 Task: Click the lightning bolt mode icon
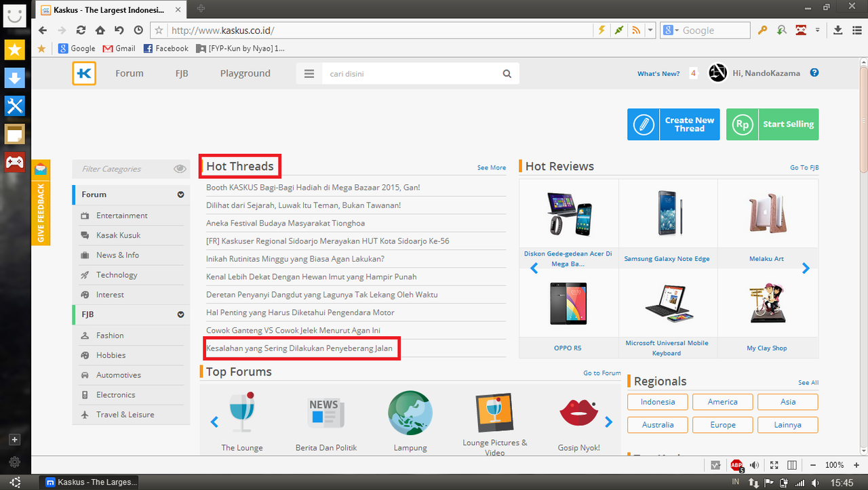[x=601, y=30]
